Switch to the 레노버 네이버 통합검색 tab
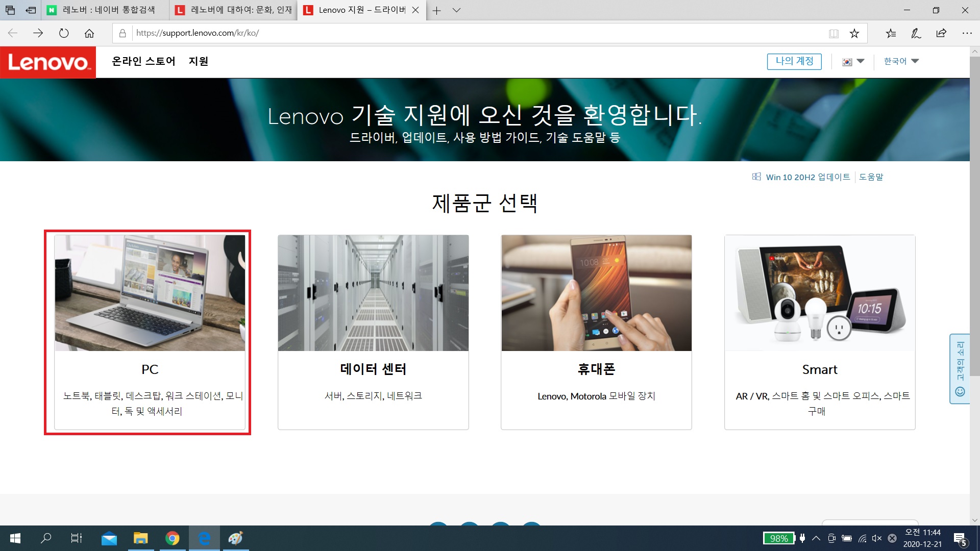The width and height of the screenshot is (980, 551). point(106,10)
